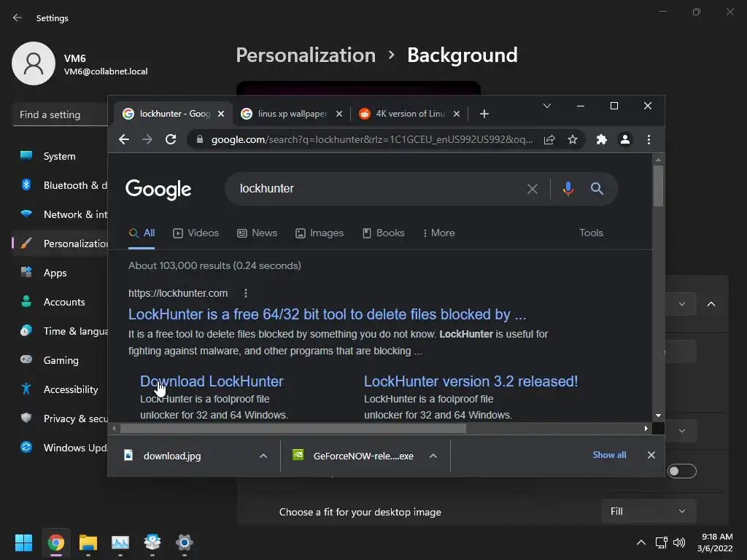Open Download LockHunter link
The image size is (747, 560).
click(x=212, y=381)
